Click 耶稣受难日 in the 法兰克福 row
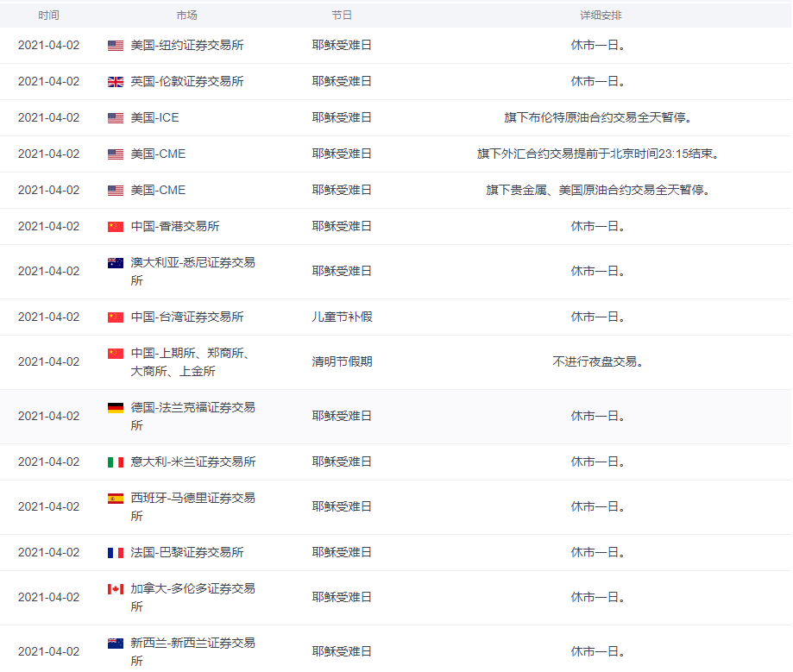 [x=342, y=416]
